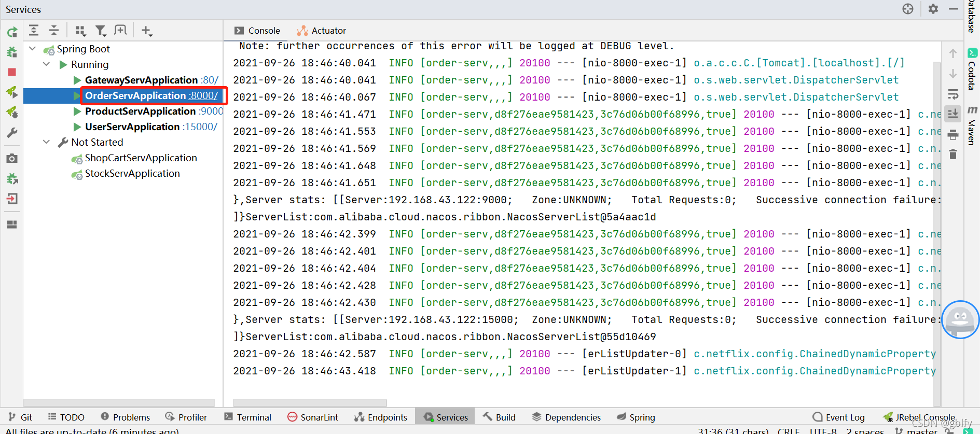
Task: Print the console output
Action: [953, 135]
